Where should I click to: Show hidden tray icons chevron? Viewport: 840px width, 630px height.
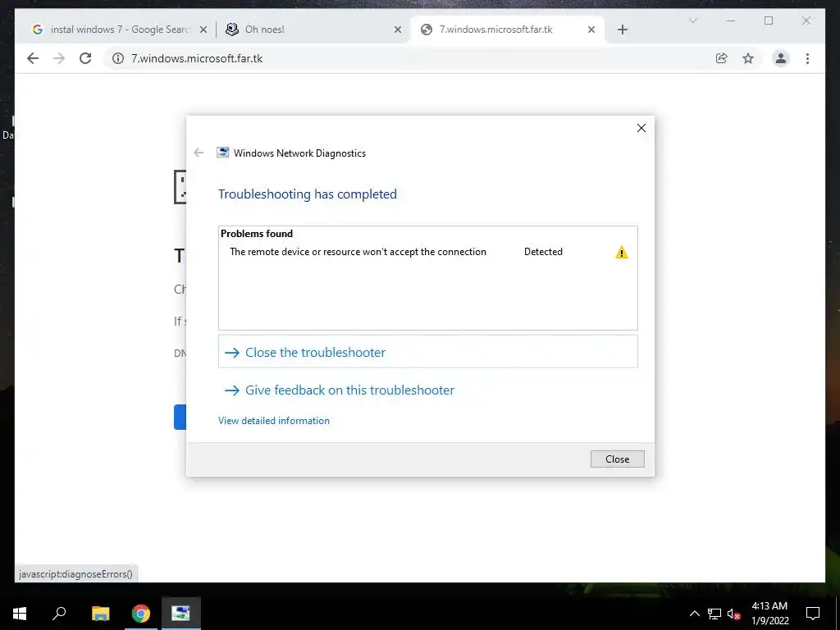(x=694, y=614)
